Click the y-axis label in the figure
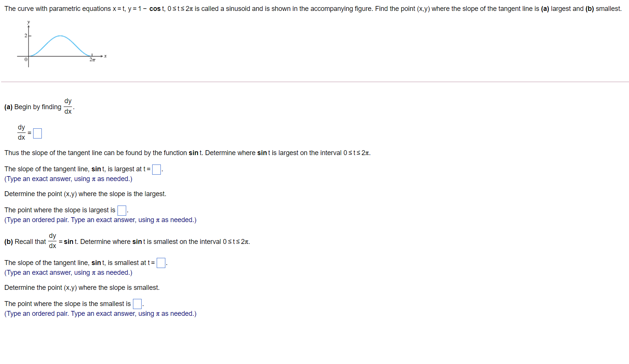Image resolution: width=629 pixels, height=364 pixels. pyautogui.click(x=29, y=22)
